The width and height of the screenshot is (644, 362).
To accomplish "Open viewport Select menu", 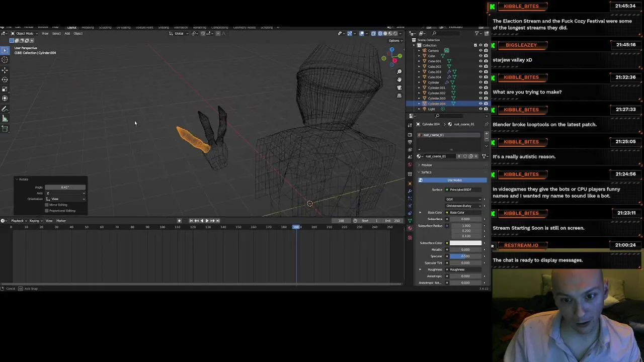I will 56,34.
